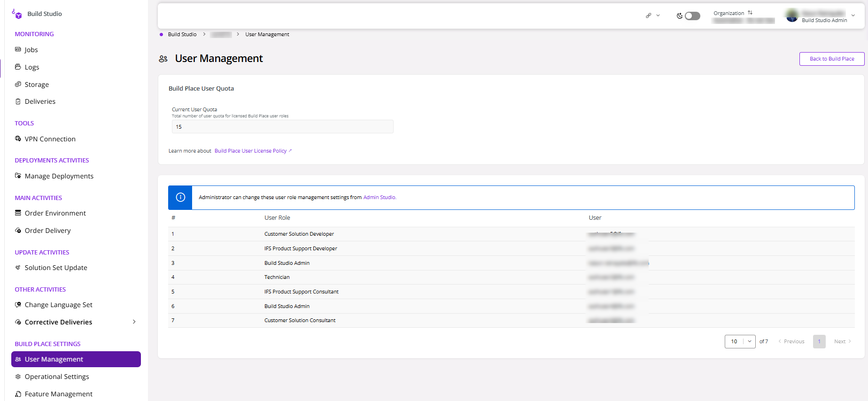Click the User column header
The image size is (868, 401).
pos(595,217)
